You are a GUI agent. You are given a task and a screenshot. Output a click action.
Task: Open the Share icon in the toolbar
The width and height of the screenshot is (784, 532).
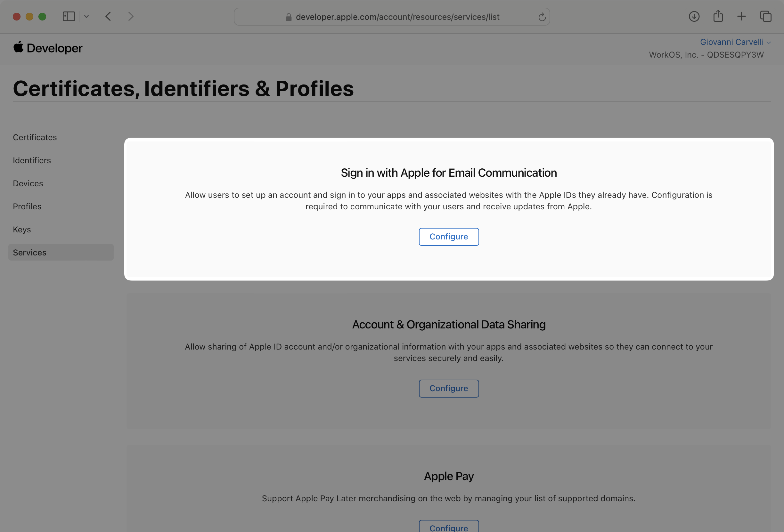(x=718, y=16)
